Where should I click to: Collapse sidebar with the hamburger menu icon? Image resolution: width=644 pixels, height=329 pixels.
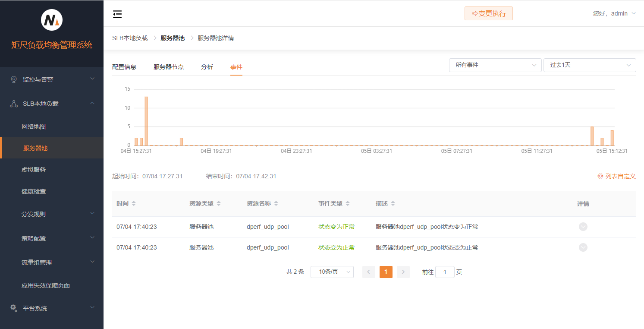(117, 14)
